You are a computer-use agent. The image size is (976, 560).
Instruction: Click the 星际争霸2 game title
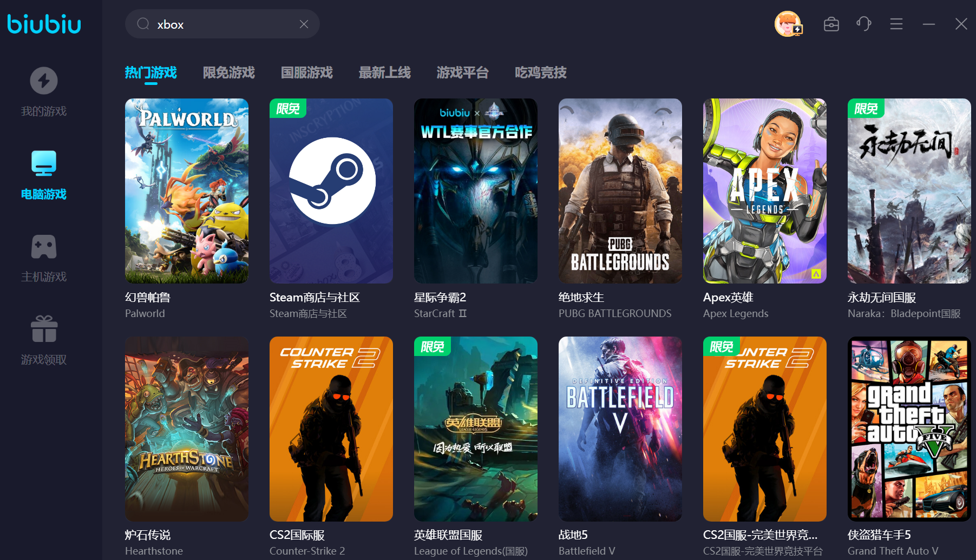440,298
